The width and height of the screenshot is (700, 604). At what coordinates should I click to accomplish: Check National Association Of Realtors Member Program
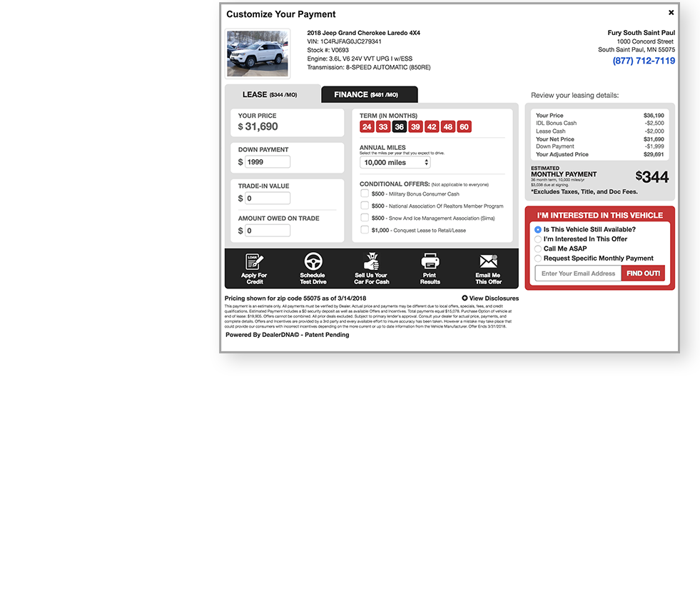point(365,206)
